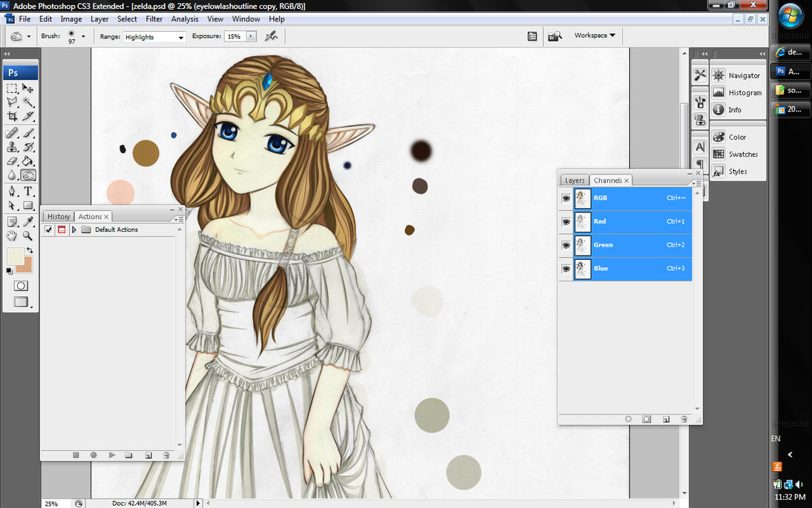
Task: Open the Channels panel options menu
Action: 698,183
